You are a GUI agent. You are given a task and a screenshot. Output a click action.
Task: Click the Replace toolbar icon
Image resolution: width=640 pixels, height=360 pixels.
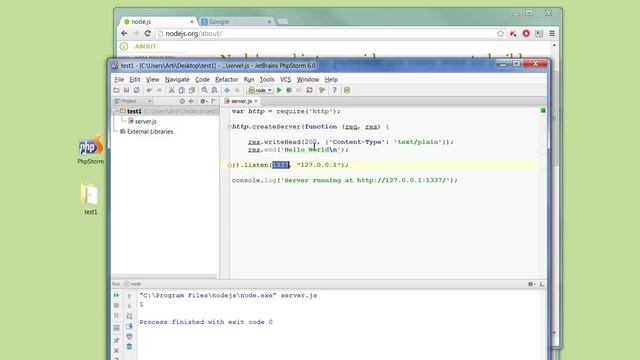[x=214, y=90]
